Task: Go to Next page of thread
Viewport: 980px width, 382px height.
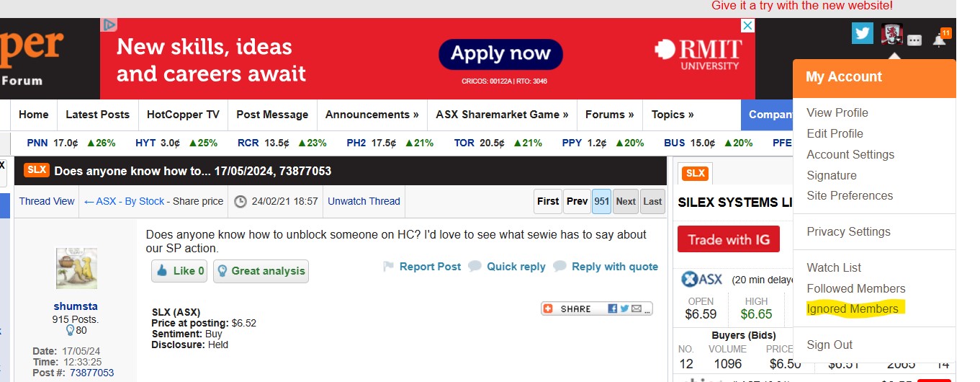Action: tap(626, 202)
